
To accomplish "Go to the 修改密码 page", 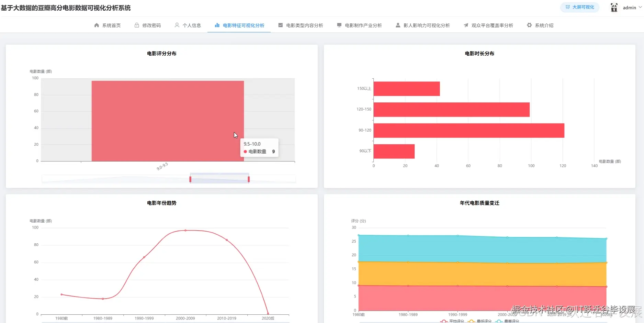I will coord(147,25).
